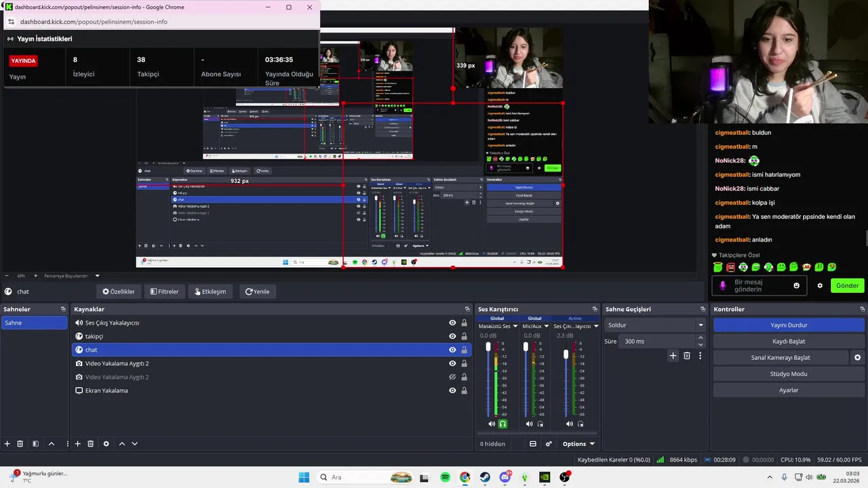Screen dimensions: 868x488
Task: Adjust Ses Çıkış Yakalayıcısı volume fader
Action: [x=566, y=354]
